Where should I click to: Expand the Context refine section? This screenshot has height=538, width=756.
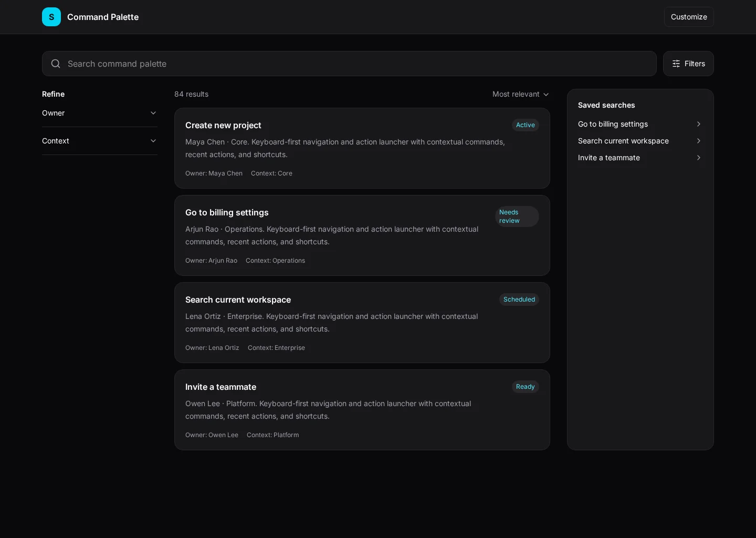(x=100, y=141)
